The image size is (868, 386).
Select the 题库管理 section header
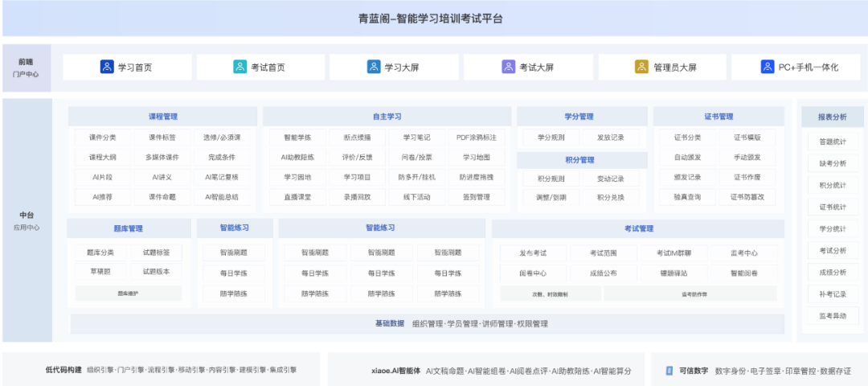tap(129, 228)
